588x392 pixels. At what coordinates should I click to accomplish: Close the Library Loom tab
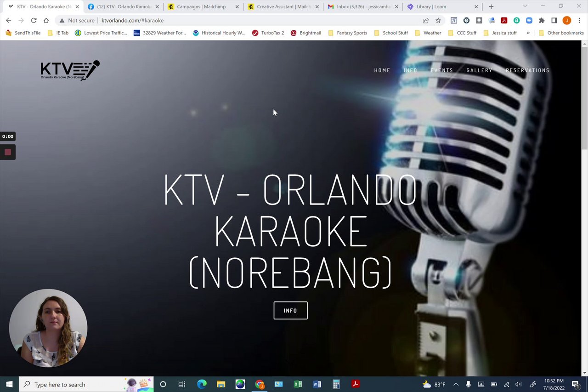tap(476, 6)
